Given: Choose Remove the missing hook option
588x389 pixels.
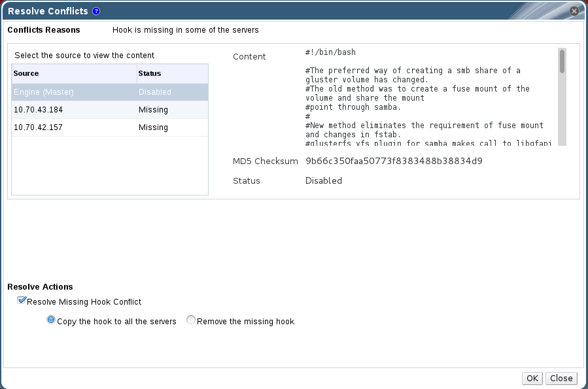Looking at the screenshot, I should (191, 320).
